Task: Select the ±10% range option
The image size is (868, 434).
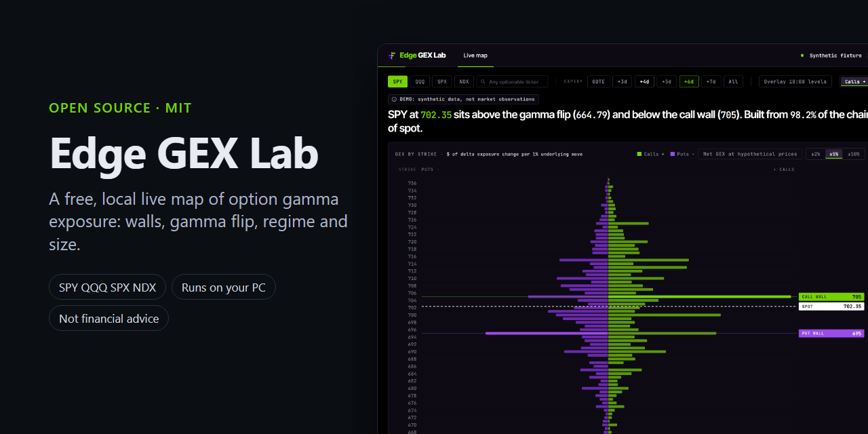Action: click(x=854, y=154)
